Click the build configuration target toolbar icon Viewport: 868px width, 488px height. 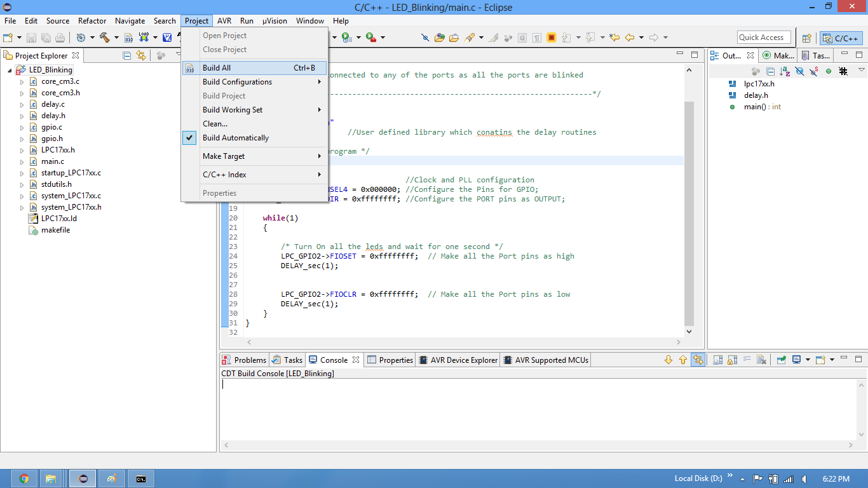[81, 37]
